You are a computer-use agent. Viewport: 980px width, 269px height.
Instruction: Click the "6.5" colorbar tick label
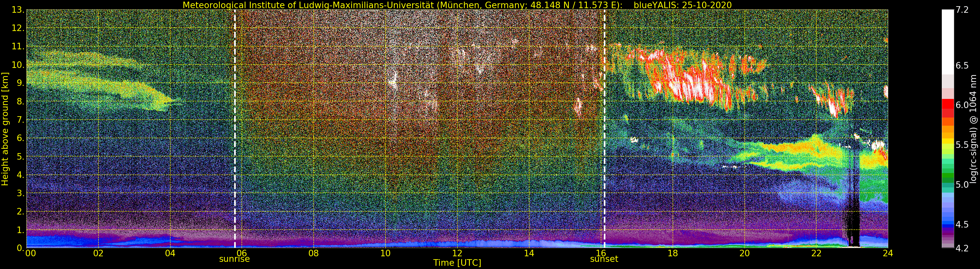click(962, 65)
